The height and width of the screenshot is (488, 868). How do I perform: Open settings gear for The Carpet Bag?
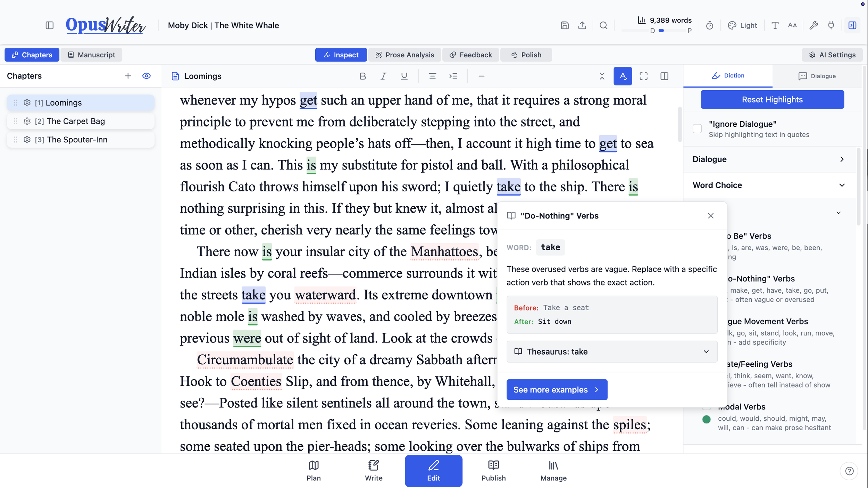click(27, 121)
